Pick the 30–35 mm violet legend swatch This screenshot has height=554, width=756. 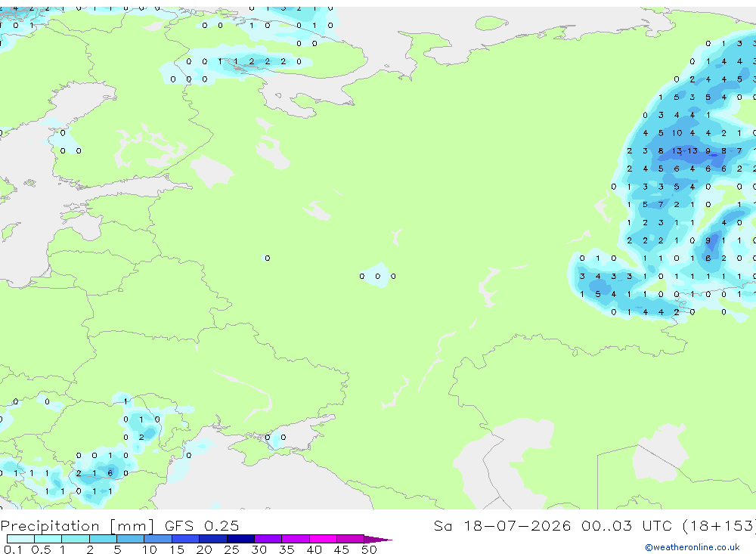268,539
